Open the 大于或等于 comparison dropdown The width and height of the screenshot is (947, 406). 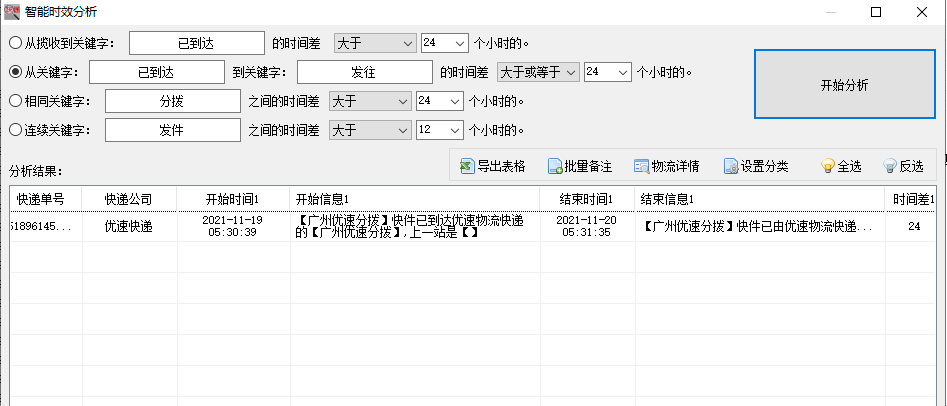click(538, 72)
